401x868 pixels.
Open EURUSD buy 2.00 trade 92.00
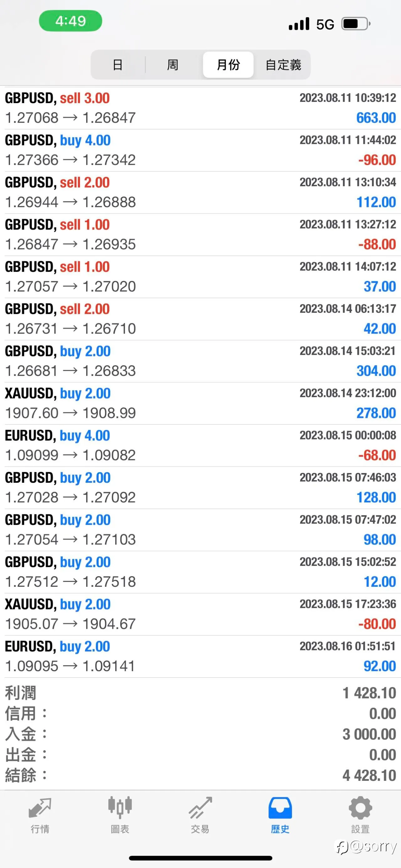(x=200, y=656)
